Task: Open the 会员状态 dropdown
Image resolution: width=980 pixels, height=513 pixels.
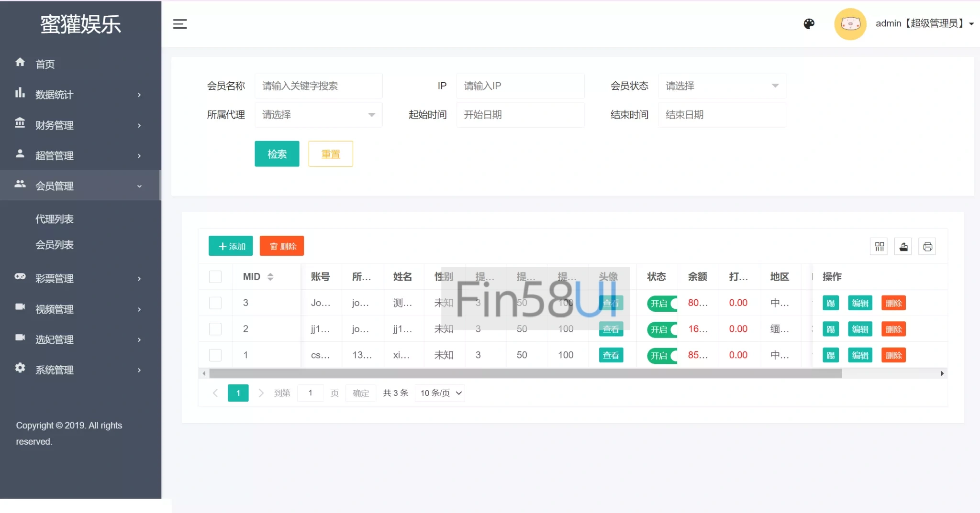Action: coord(722,86)
